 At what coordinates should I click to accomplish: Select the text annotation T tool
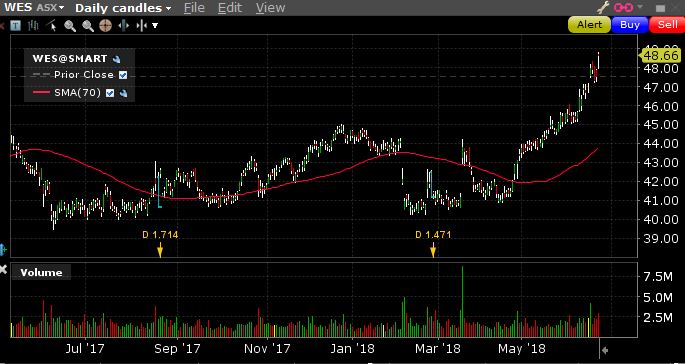(x=16, y=26)
